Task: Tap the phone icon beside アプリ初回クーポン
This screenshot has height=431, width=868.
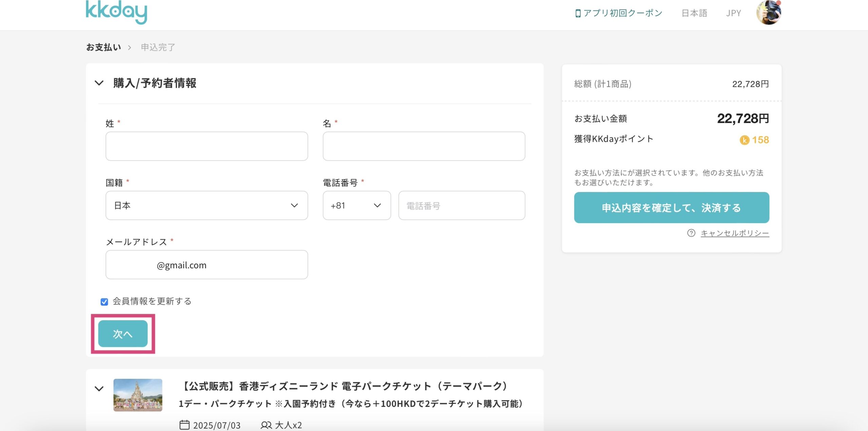Action: 578,13
